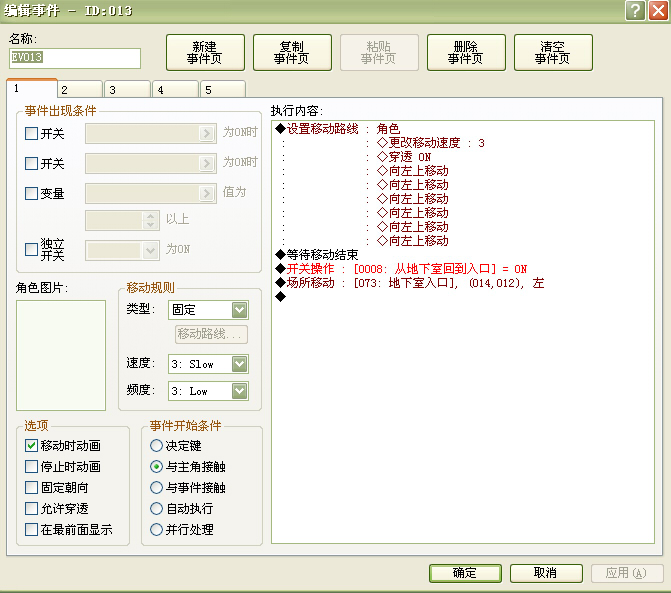Confirm with the 确定 button

pos(465,573)
